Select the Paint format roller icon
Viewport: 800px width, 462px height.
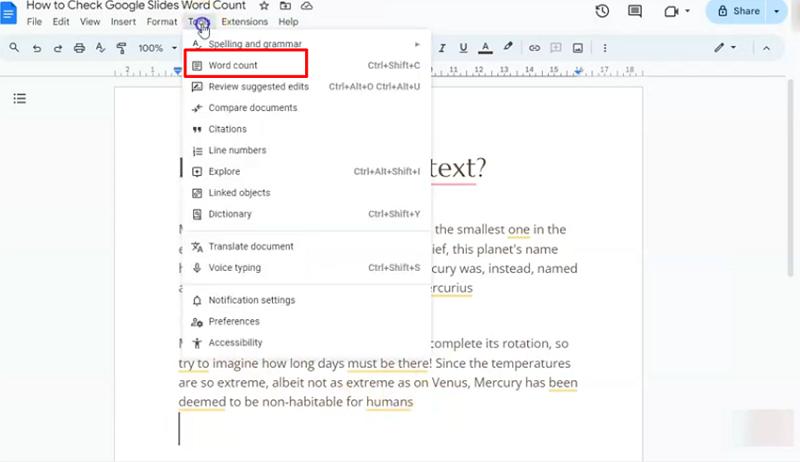(x=121, y=48)
